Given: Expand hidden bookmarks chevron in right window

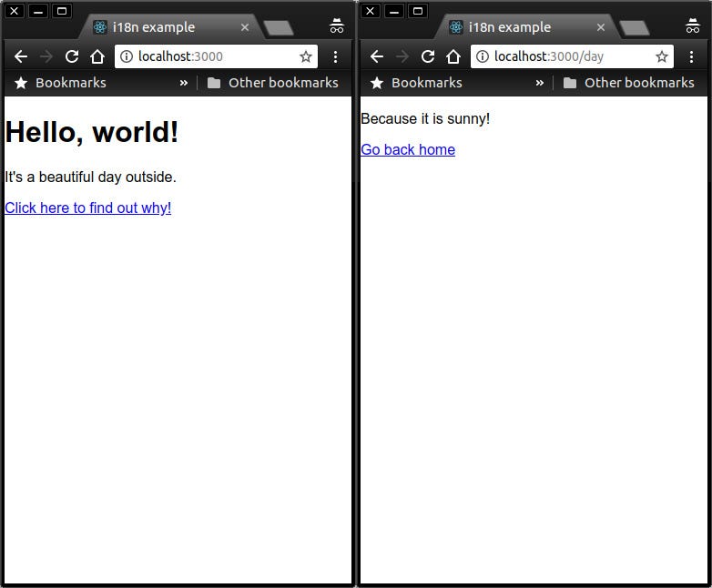Looking at the screenshot, I should click(539, 83).
